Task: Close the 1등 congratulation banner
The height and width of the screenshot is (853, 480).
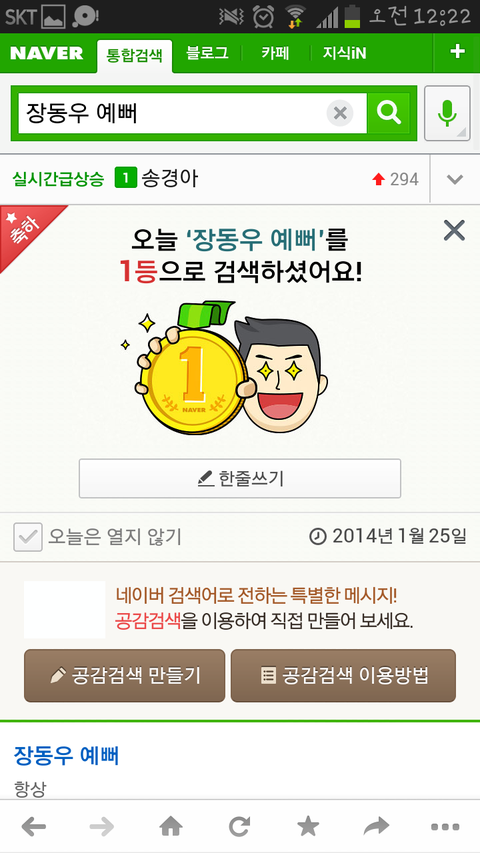Action: (454, 231)
